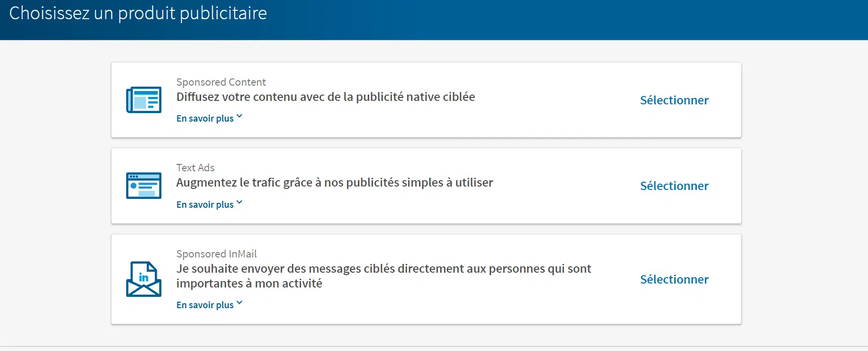Choose Sélectionner for Text Ads

[x=674, y=186]
